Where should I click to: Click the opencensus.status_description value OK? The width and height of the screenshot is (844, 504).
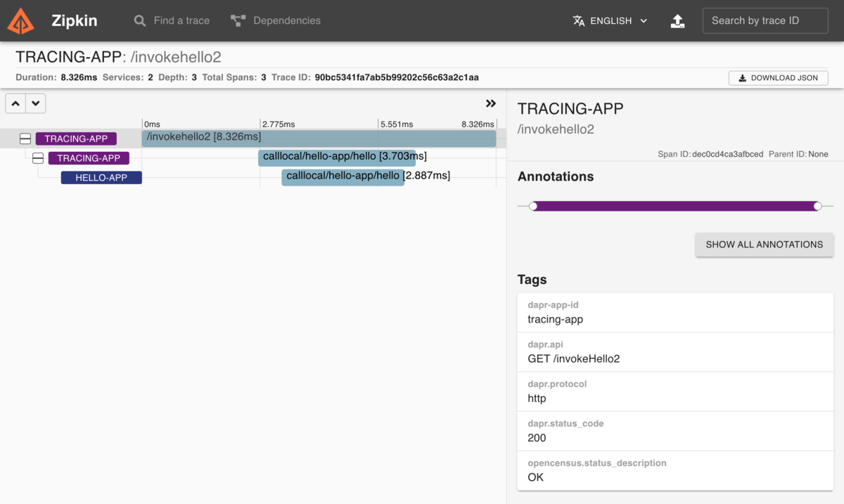coord(535,477)
